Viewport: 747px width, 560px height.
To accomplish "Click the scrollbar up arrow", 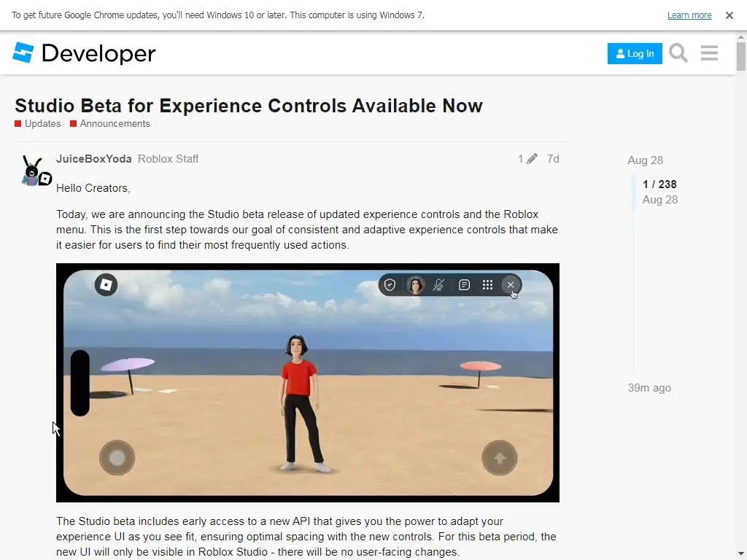I will click(x=741, y=36).
